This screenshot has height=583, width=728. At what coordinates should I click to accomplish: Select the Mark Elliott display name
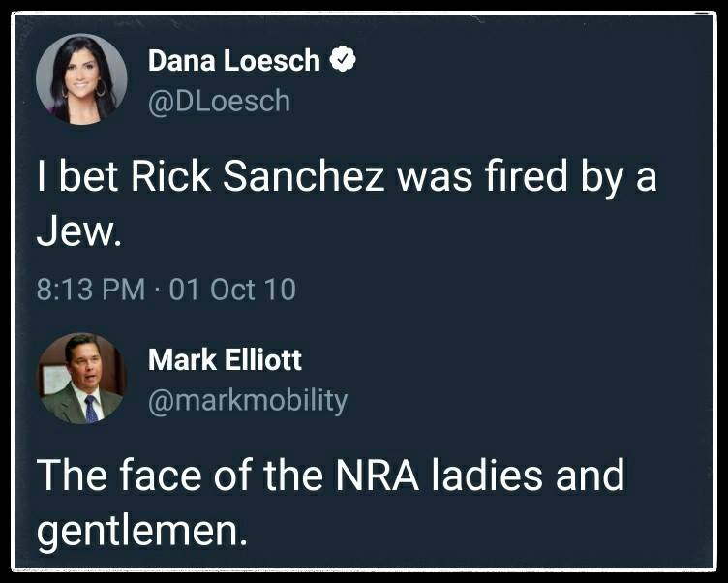(x=225, y=360)
